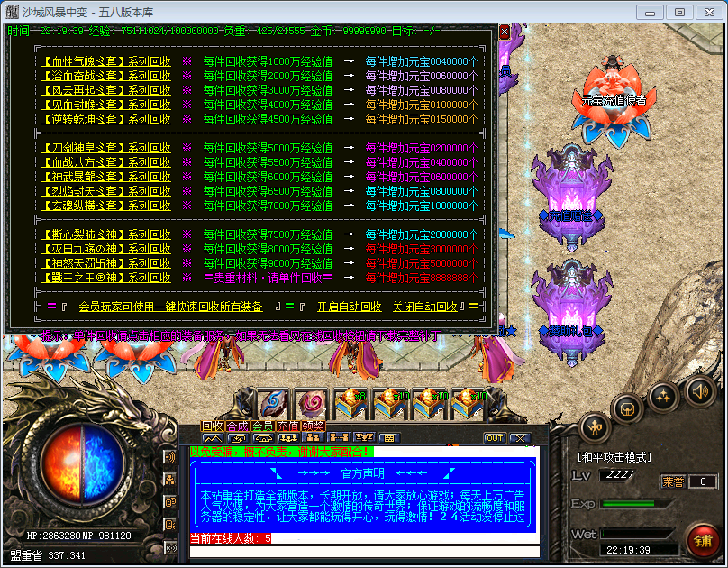The width and height of the screenshot is (728, 568).
Task: Click the 充值赠送 purple lantern NPC
Action: pos(571,197)
